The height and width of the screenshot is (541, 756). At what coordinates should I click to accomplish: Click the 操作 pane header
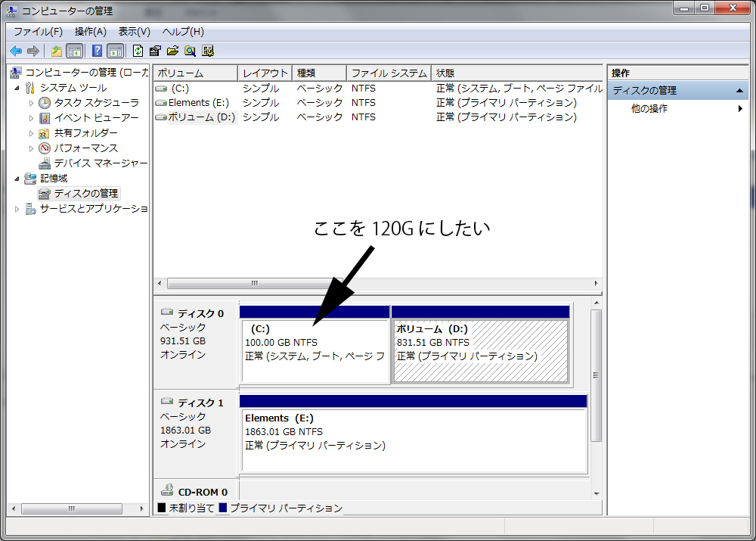(x=677, y=73)
